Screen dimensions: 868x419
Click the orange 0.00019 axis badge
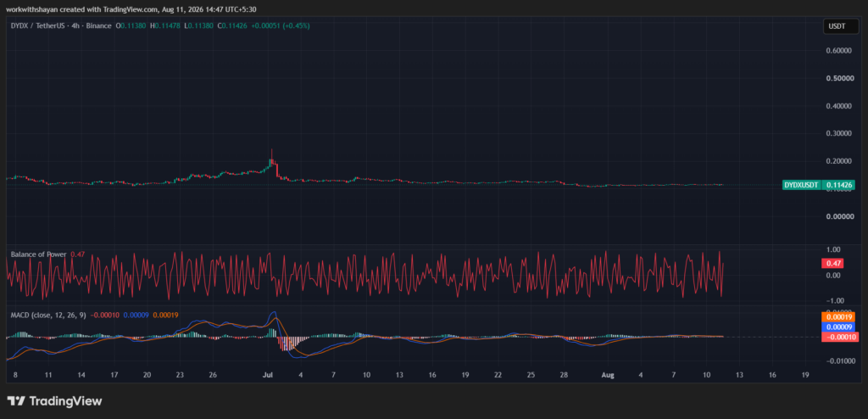[x=838, y=317]
